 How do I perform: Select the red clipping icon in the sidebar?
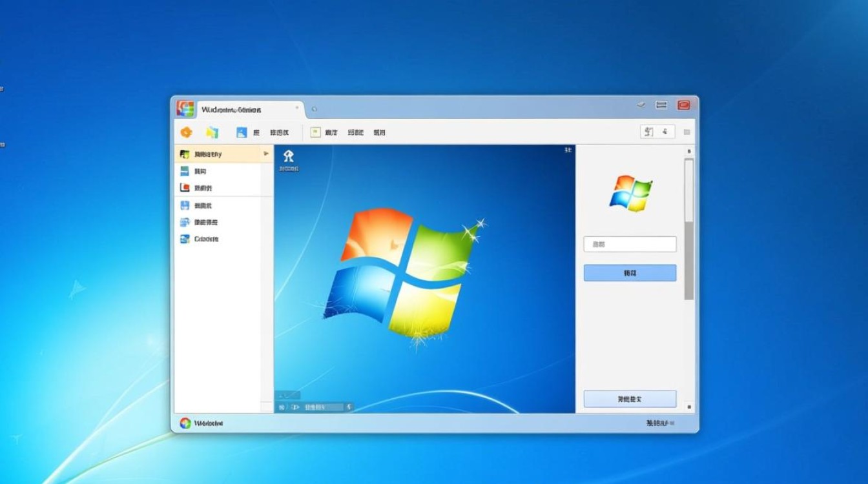point(185,187)
